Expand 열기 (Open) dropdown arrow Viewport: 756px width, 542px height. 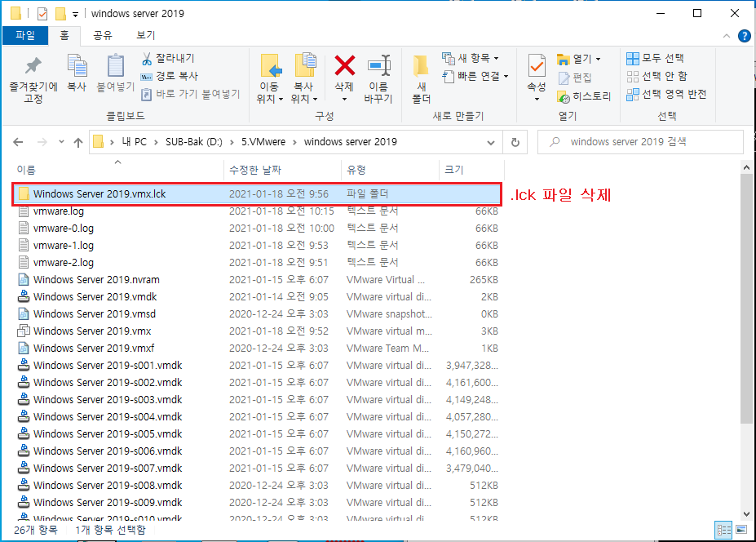tap(599, 59)
